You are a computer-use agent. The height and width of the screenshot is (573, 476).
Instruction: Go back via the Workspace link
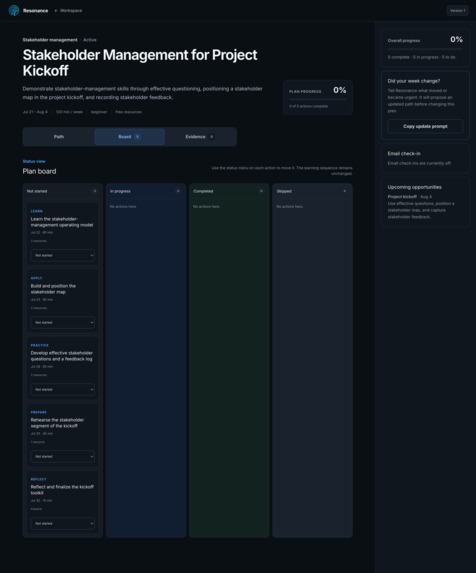[x=68, y=11]
